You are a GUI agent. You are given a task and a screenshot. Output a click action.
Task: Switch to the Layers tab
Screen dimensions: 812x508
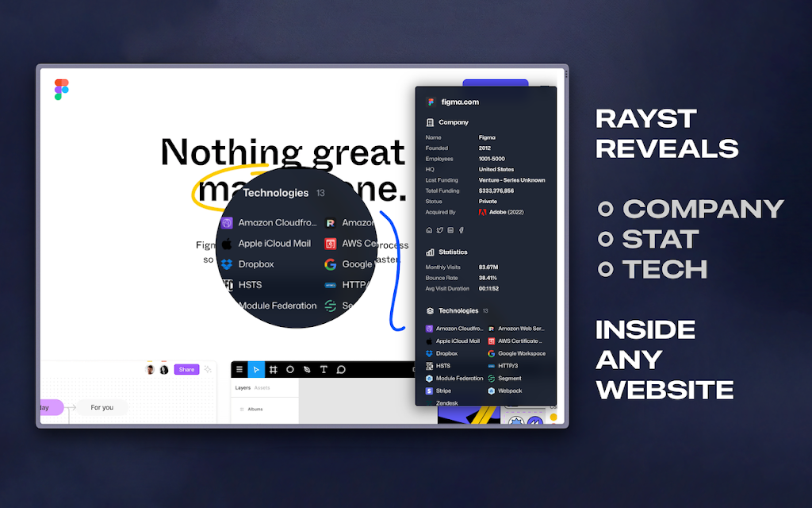pos(243,387)
